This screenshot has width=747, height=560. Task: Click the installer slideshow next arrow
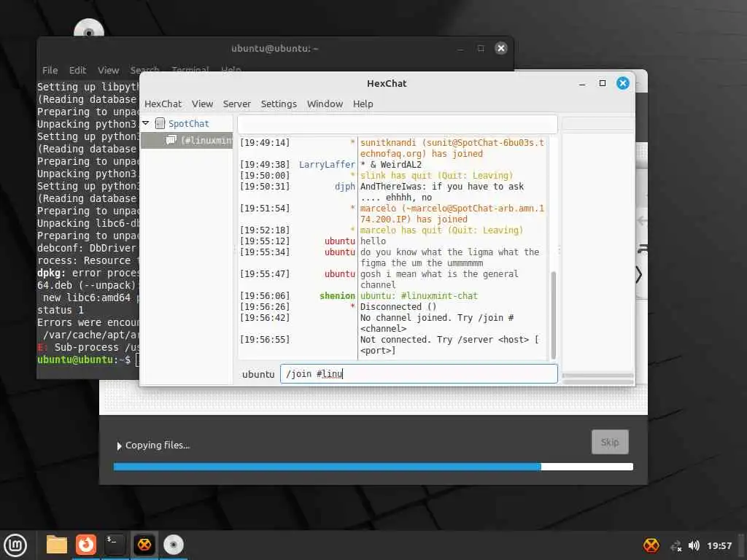(x=639, y=275)
